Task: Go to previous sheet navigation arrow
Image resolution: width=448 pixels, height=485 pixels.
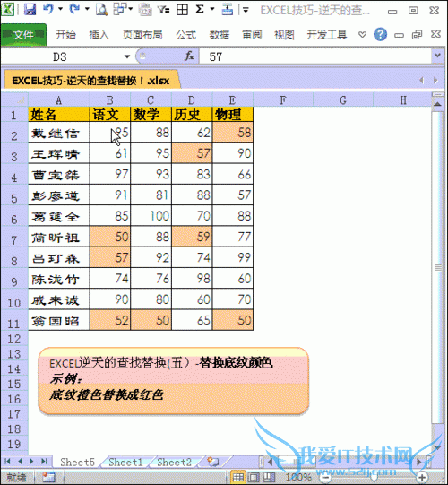Action: point(20,462)
